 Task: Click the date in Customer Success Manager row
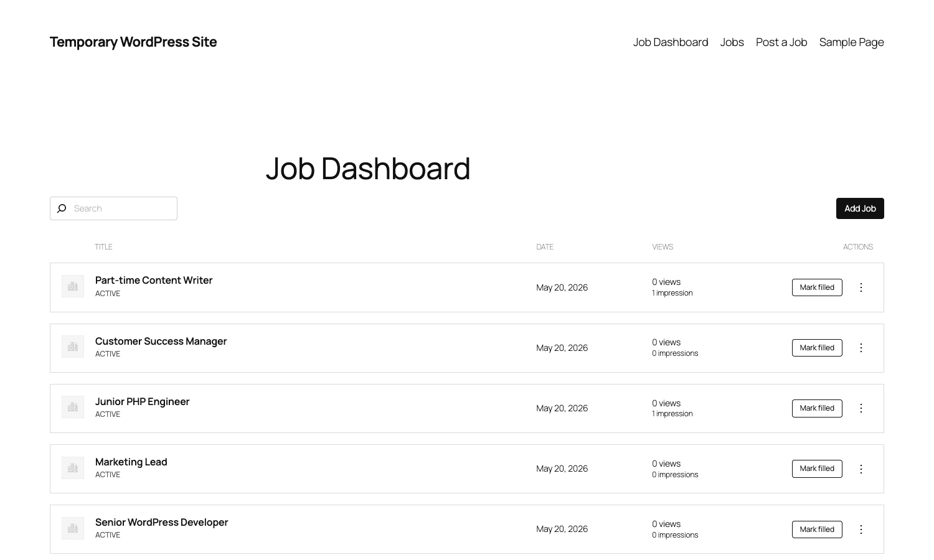[562, 348]
